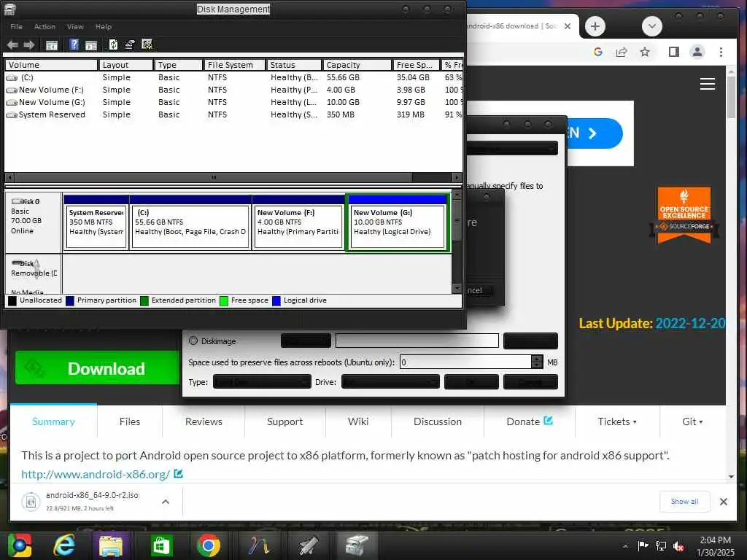Image resolution: width=747 pixels, height=560 pixels.
Task: Click the blue Logical drive legend swatch
Action: pos(276,300)
